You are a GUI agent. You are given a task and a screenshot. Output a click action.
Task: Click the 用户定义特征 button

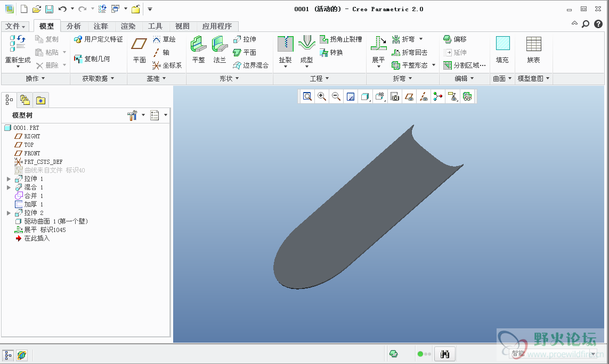[x=99, y=39]
